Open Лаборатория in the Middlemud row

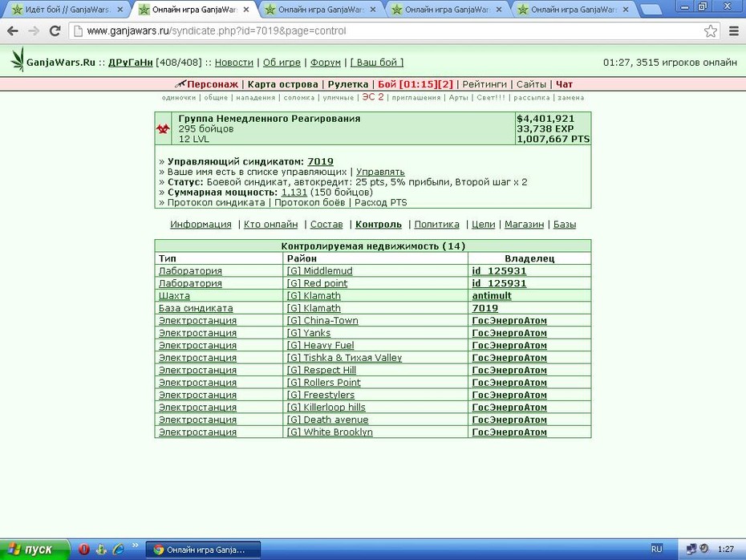(190, 270)
